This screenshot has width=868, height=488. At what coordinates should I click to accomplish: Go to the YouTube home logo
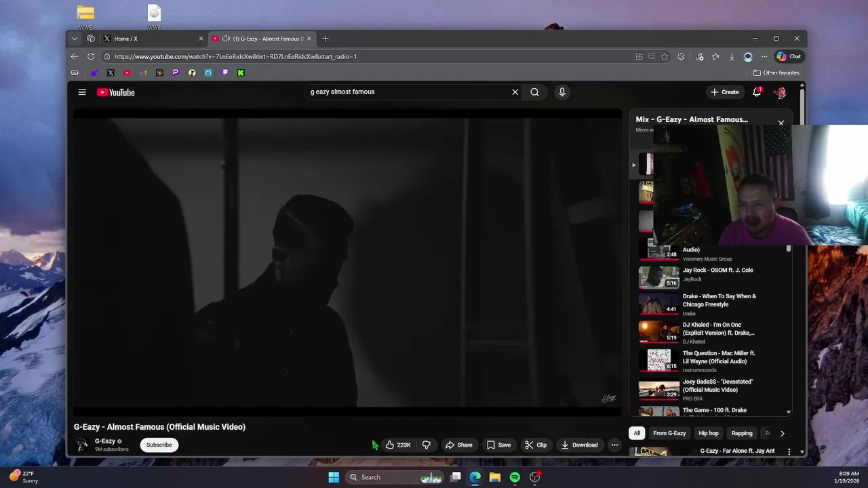click(x=116, y=92)
